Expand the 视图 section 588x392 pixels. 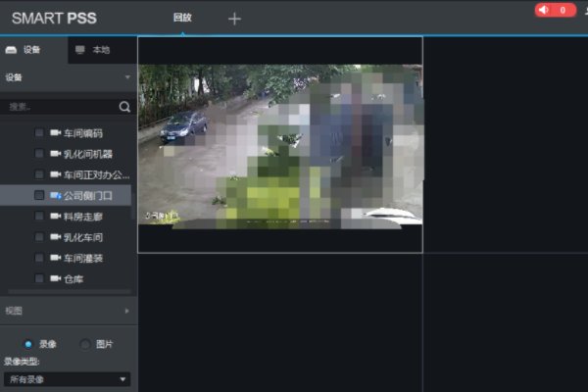pos(126,311)
